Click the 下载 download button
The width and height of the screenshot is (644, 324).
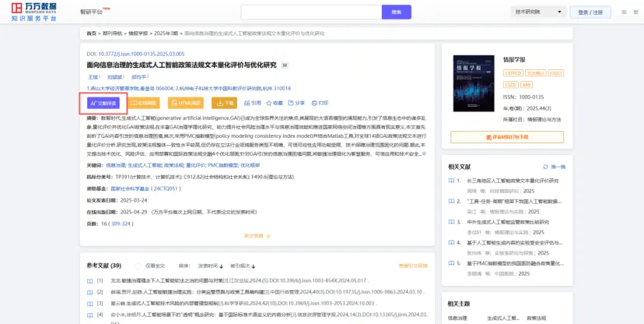[225, 103]
